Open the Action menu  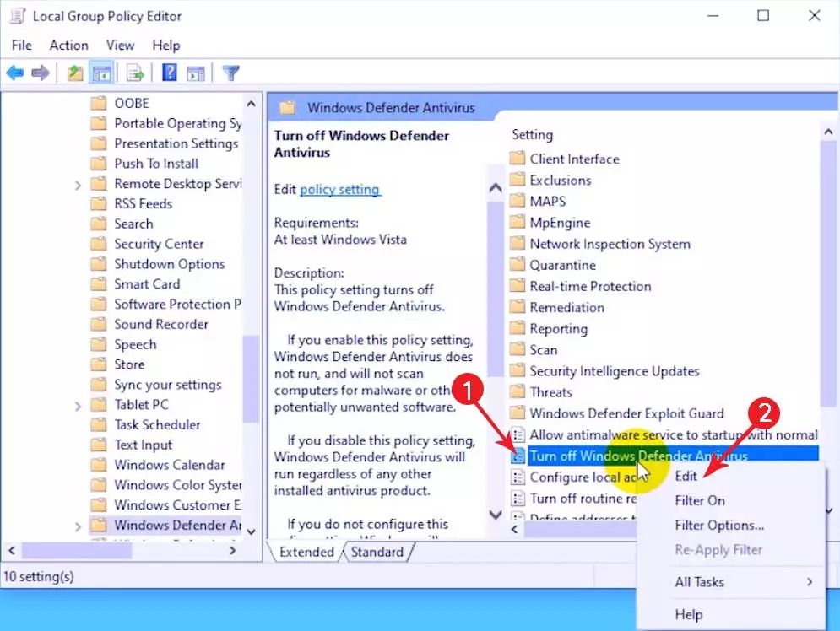(68, 46)
